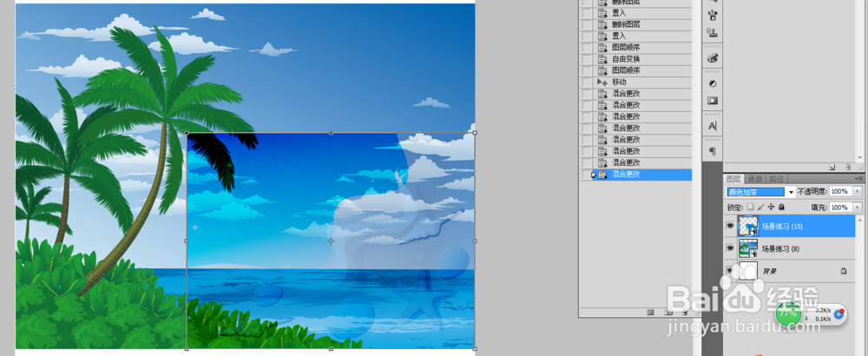Open the Swatches palette panel icon
This screenshot has width=868, height=356.
[x=713, y=57]
